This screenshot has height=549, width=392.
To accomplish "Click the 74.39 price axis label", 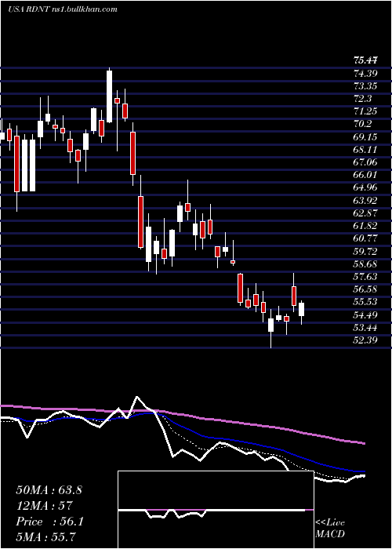I will click(365, 73).
